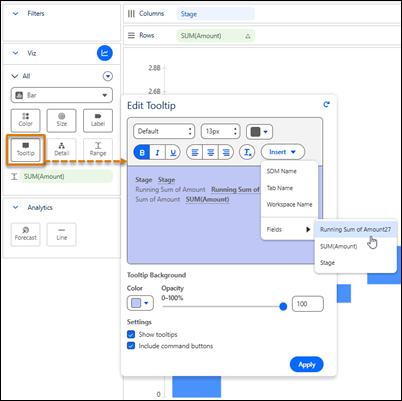Click the blue bar at the chart bottom

pos(197,387)
